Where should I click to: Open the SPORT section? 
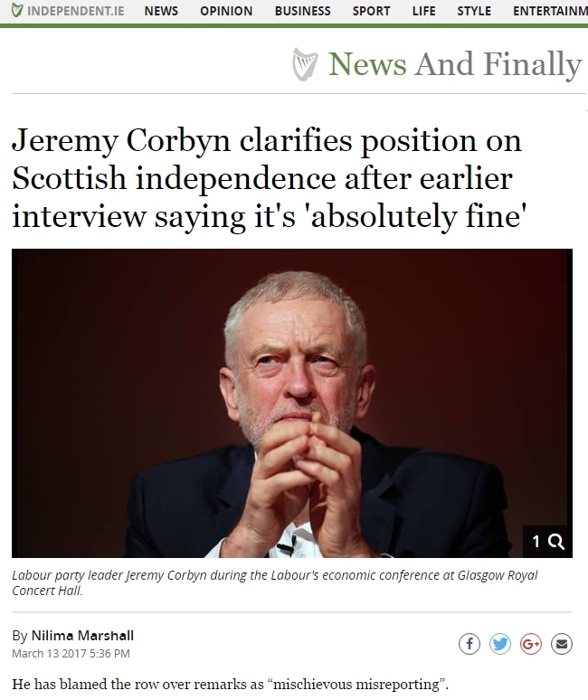[x=371, y=11]
